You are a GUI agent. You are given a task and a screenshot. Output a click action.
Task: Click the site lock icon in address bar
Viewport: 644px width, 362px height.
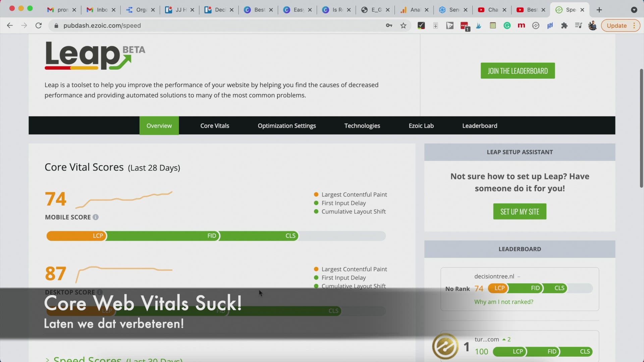click(56, 25)
